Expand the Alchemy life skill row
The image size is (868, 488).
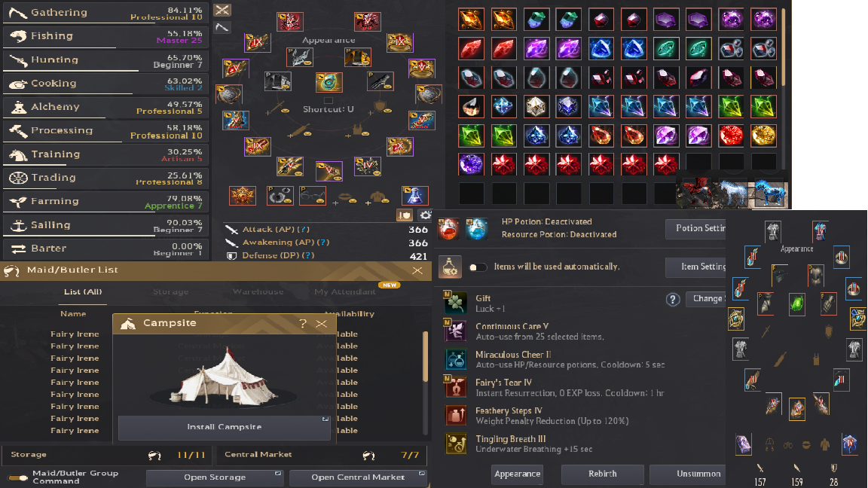point(105,107)
